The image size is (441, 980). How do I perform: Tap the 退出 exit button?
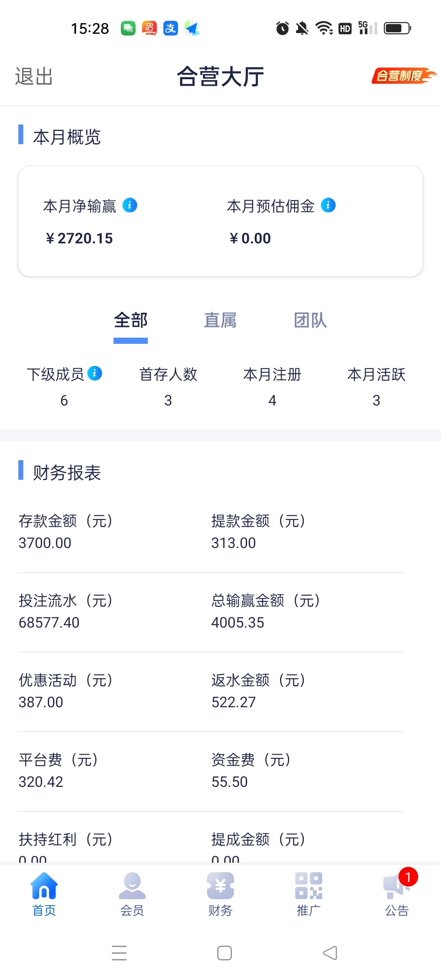coord(34,76)
